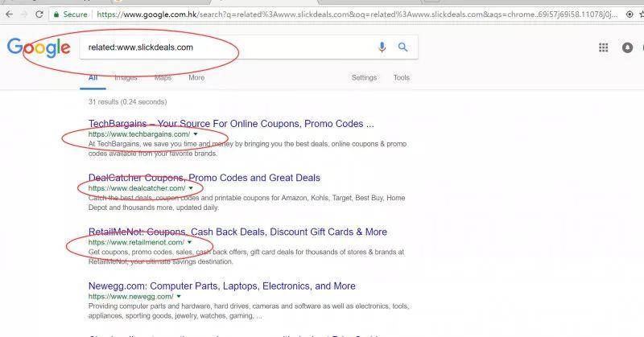Expand the arrow next to dealcatcher.com URL
The image size is (644, 337).
point(191,188)
